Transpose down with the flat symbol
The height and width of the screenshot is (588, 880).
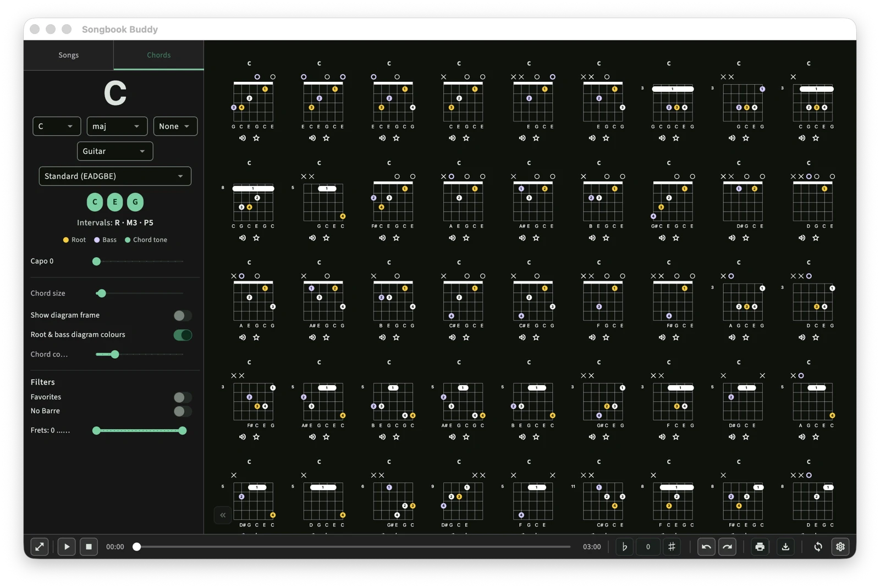tap(624, 547)
